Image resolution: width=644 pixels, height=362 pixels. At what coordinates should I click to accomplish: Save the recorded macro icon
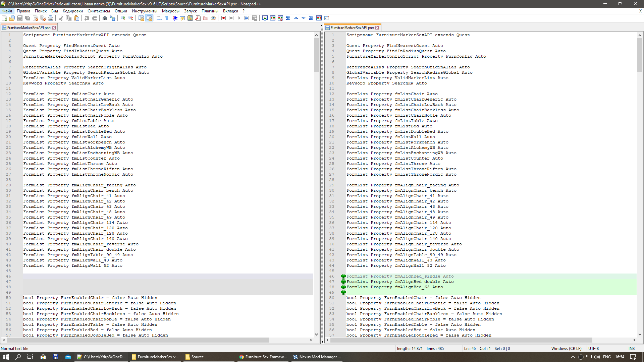click(x=255, y=18)
